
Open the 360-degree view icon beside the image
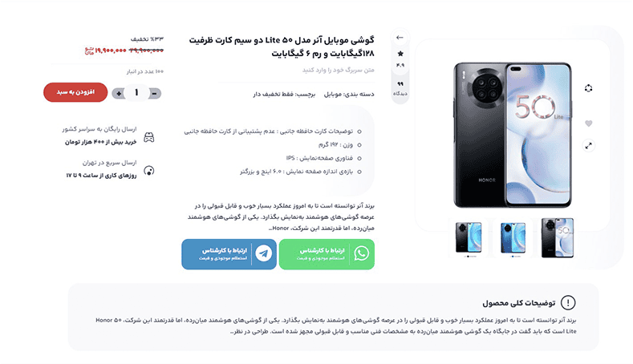[588, 88]
